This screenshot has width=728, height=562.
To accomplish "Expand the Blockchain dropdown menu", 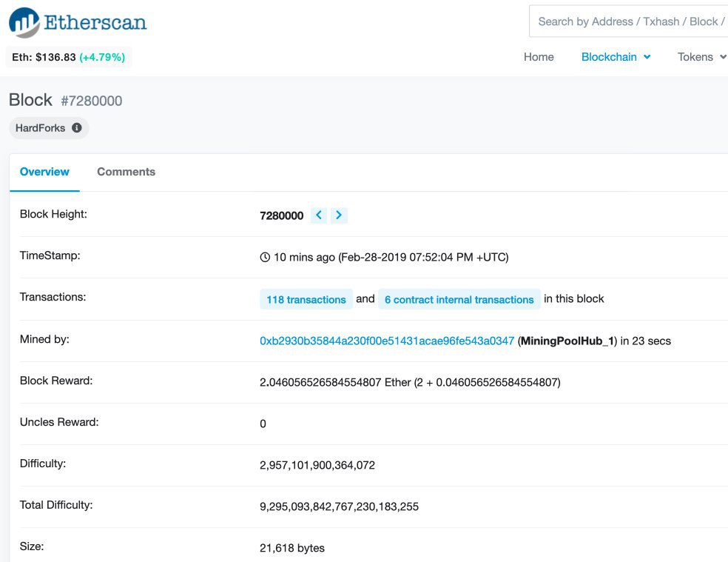I will [616, 57].
